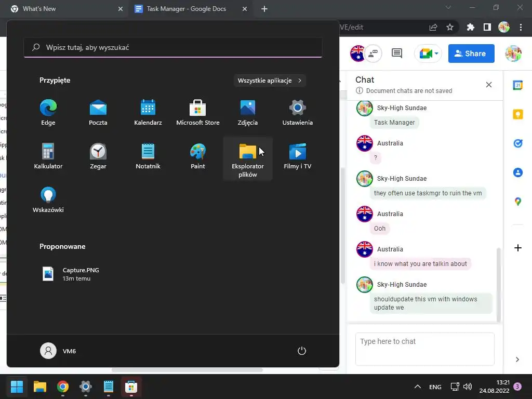Close the What's New tab
This screenshot has width=532, height=399.
point(121,9)
